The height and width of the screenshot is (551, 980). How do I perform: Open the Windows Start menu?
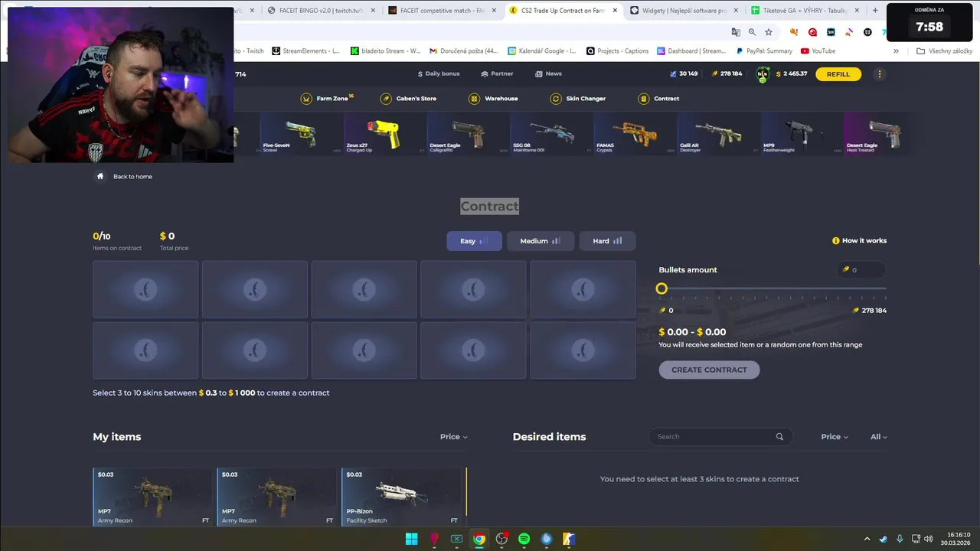point(411,539)
